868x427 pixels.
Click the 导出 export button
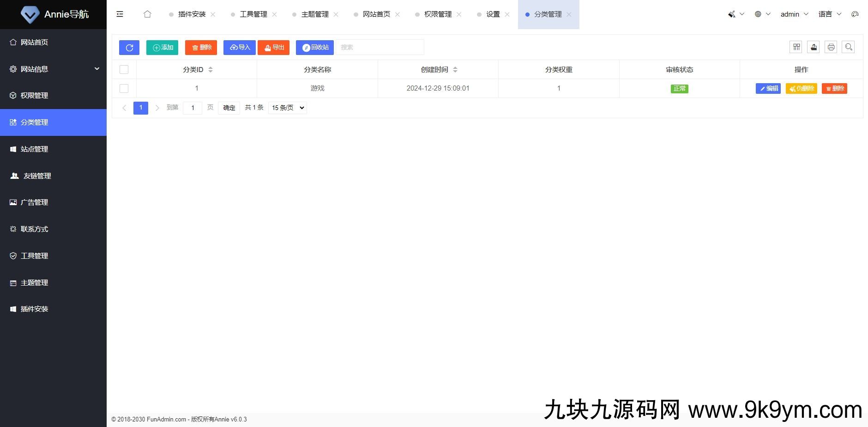[274, 48]
